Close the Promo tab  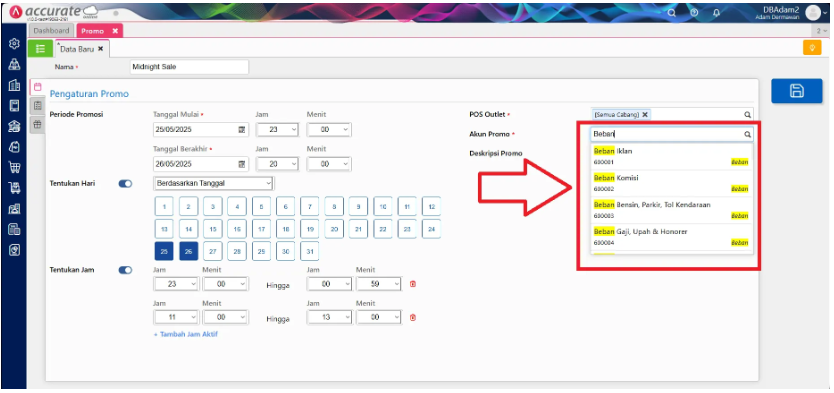tap(115, 31)
